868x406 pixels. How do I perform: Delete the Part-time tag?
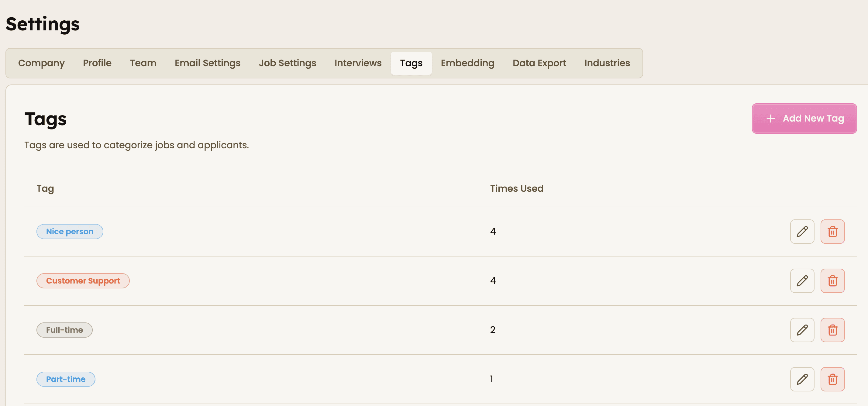click(832, 379)
